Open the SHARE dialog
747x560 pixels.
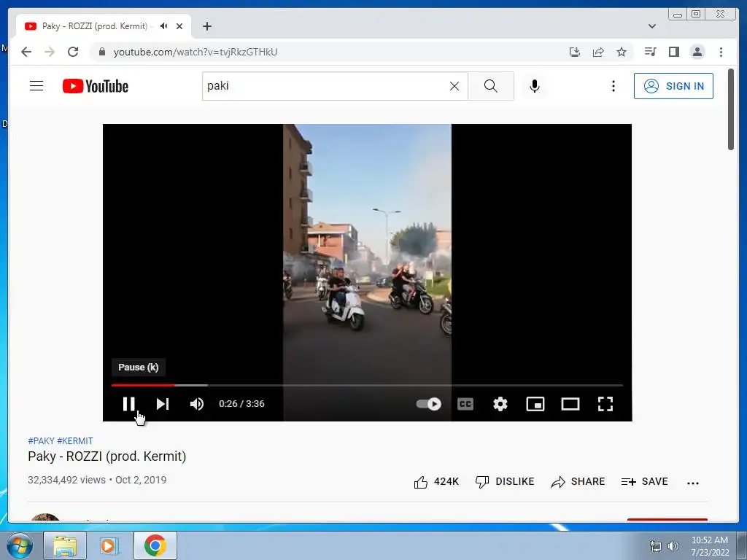[x=578, y=482]
